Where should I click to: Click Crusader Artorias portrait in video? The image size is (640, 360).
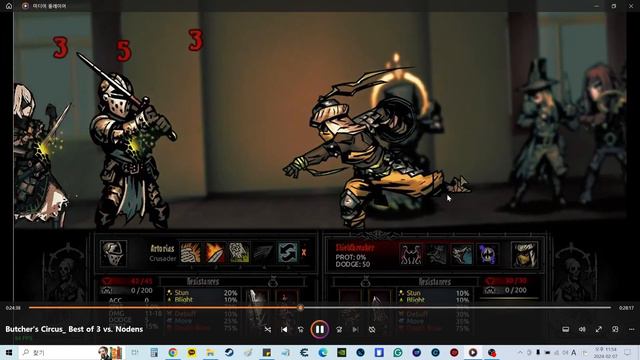[113, 253]
